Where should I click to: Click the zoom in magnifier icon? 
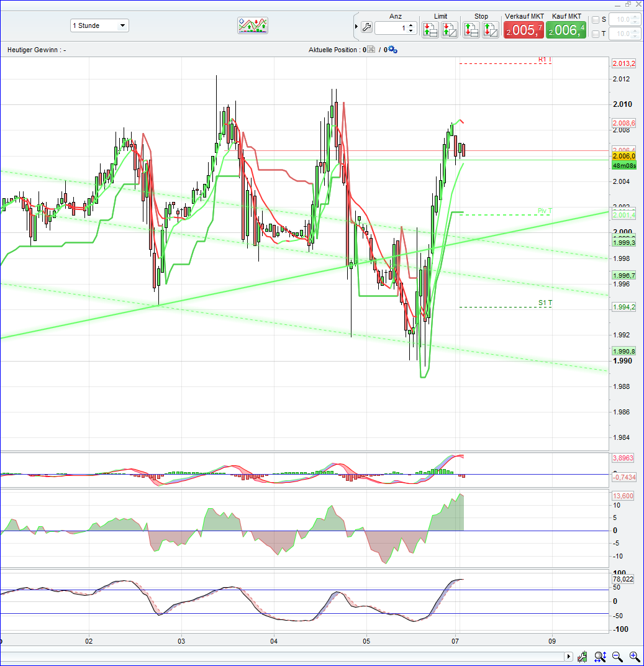[634, 657]
